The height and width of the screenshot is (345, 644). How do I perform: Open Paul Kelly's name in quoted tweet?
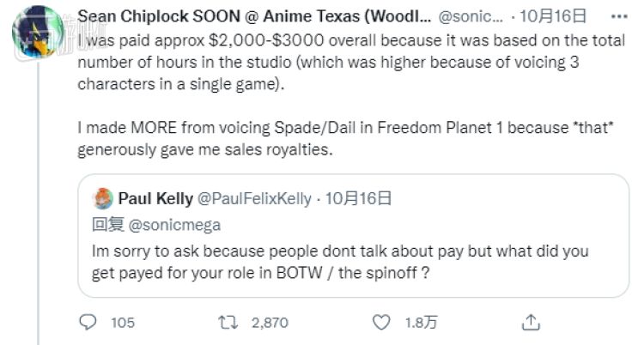155,199
